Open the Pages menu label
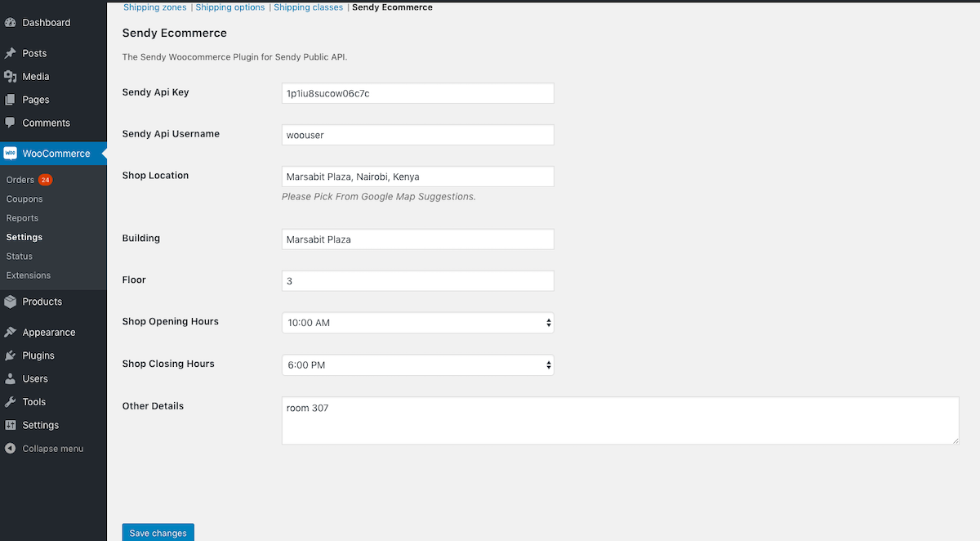 (x=36, y=100)
